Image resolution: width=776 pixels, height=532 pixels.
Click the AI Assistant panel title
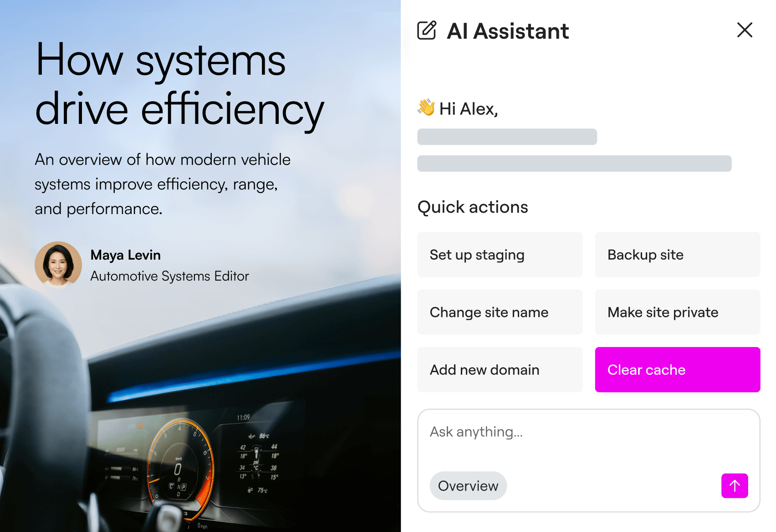pos(507,31)
